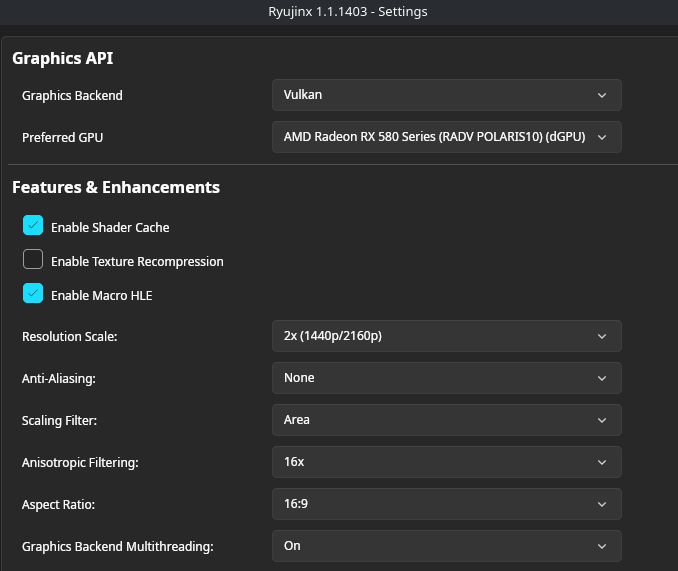Click the chevron on Preferred GPU dropdown
The height and width of the screenshot is (571, 678).
click(601, 137)
